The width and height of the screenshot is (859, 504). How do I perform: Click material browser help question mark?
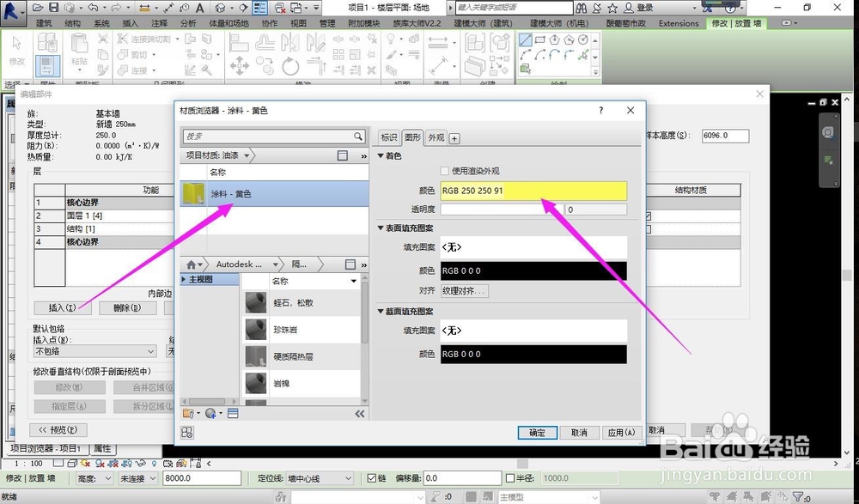point(601,110)
